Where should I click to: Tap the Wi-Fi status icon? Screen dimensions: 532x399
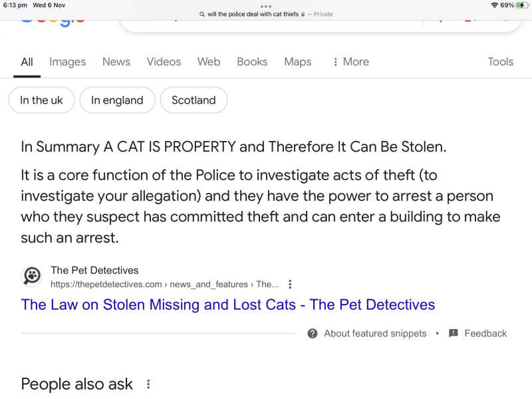(x=494, y=5)
